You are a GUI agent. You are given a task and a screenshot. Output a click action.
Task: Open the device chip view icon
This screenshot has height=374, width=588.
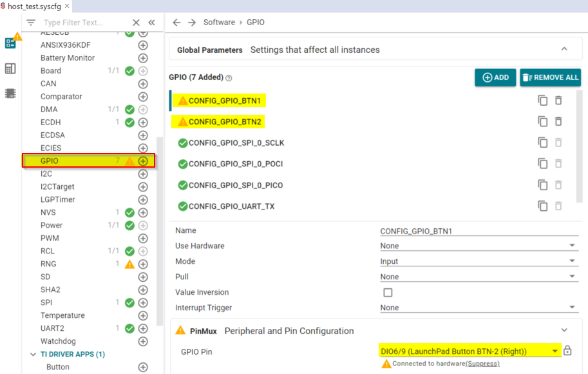10,93
